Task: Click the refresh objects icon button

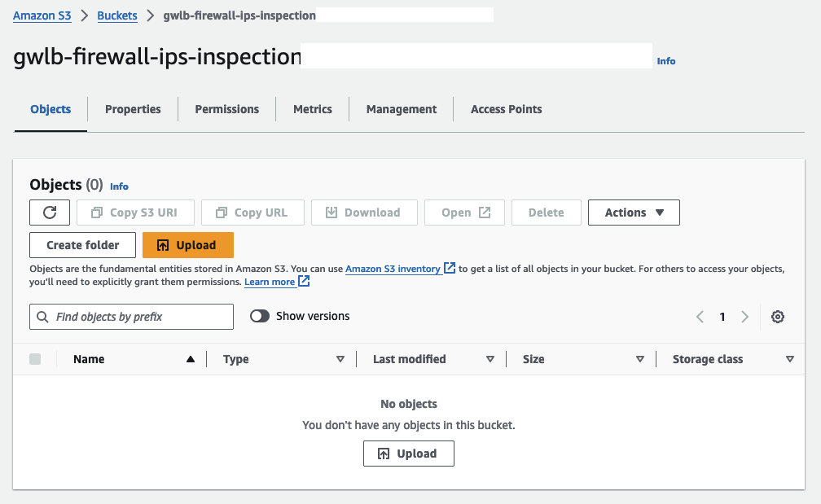Action: (50, 213)
